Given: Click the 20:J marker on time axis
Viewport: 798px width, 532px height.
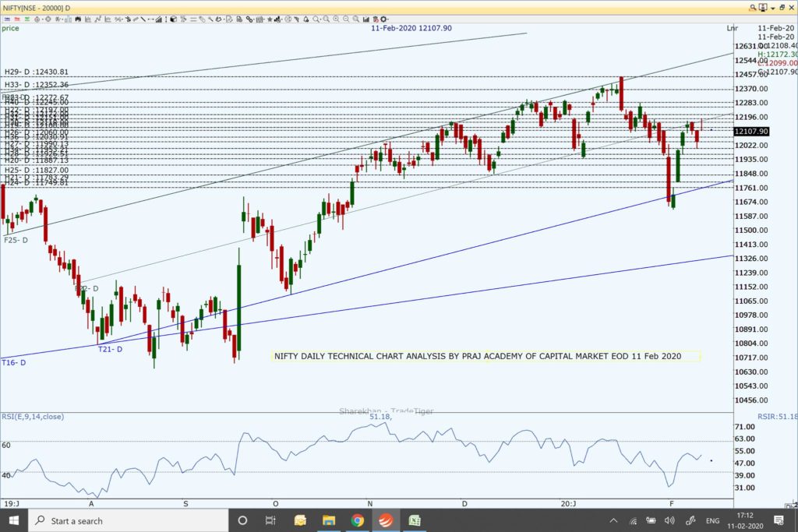Looking at the screenshot, I should tap(568, 503).
